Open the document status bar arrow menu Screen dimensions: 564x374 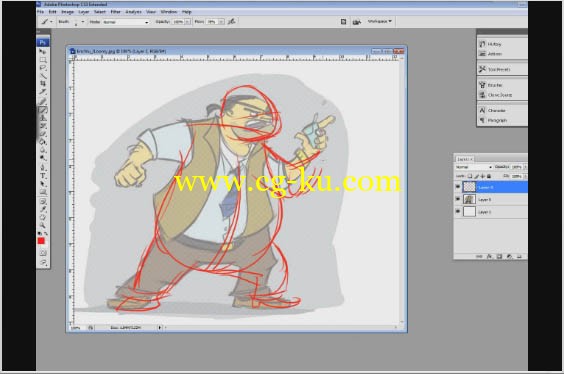tap(160, 328)
